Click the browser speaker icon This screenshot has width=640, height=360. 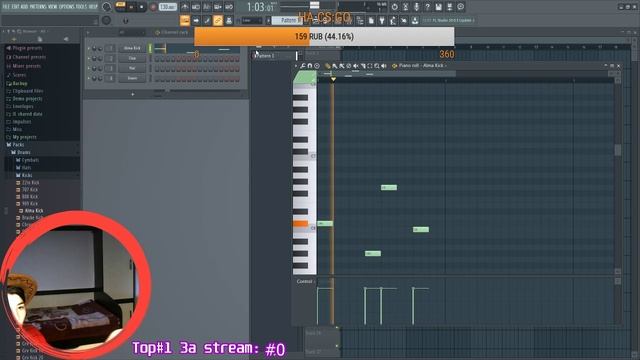click(66, 39)
